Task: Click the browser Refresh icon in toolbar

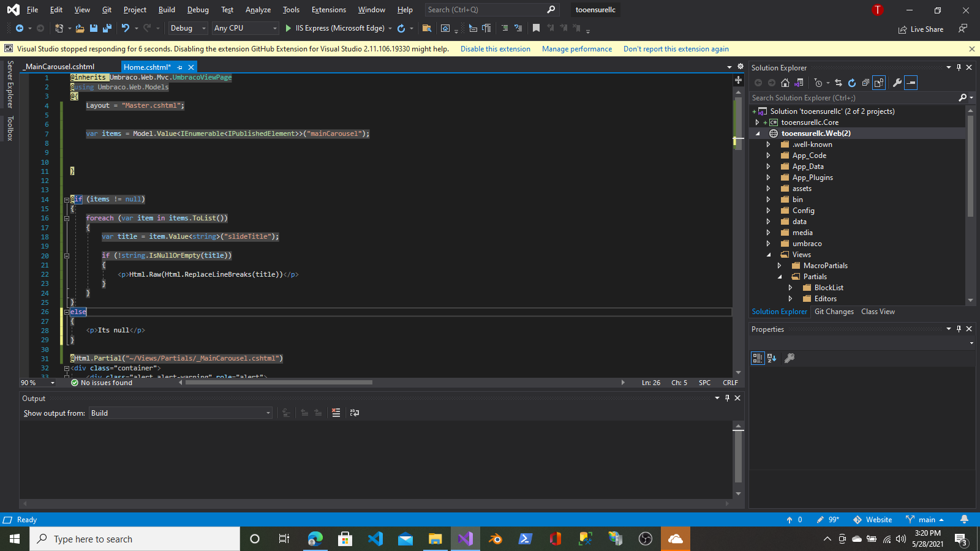Action: (x=401, y=28)
